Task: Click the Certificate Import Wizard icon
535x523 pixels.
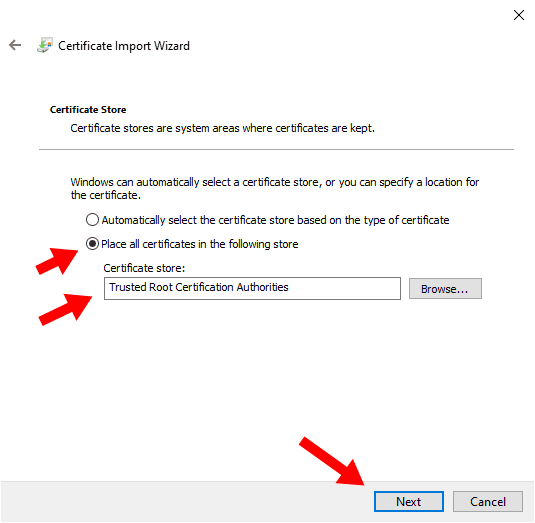Action: pyautogui.click(x=45, y=45)
